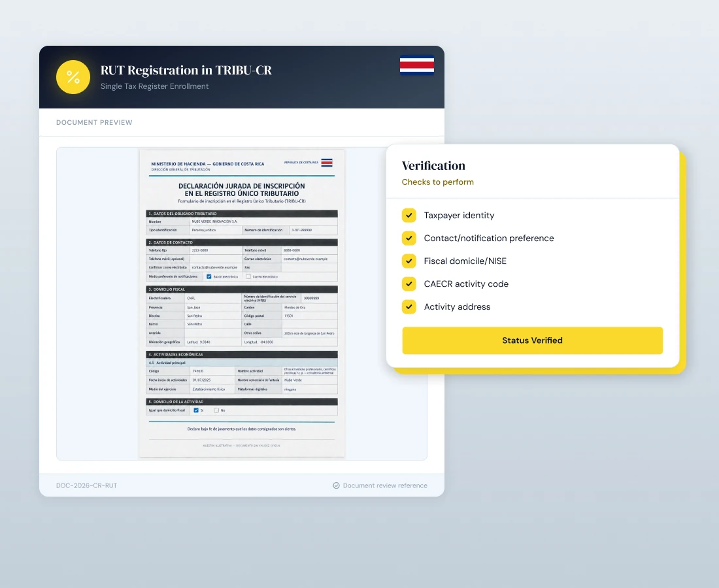Toggle the Contact/notification preference checkbox
This screenshot has height=588, width=719.
[x=409, y=238]
